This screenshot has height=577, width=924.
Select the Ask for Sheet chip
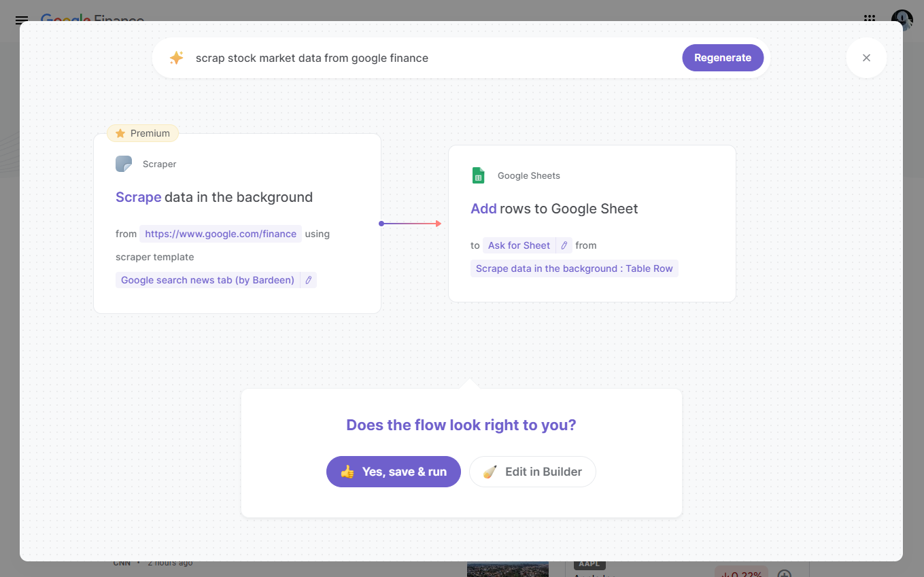click(519, 245)
